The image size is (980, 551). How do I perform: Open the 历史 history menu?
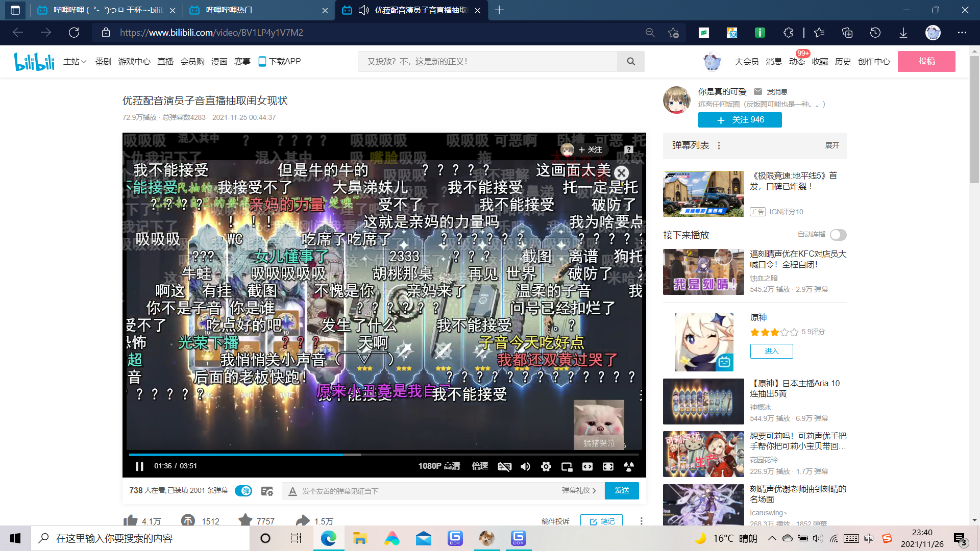coord(843,61)
